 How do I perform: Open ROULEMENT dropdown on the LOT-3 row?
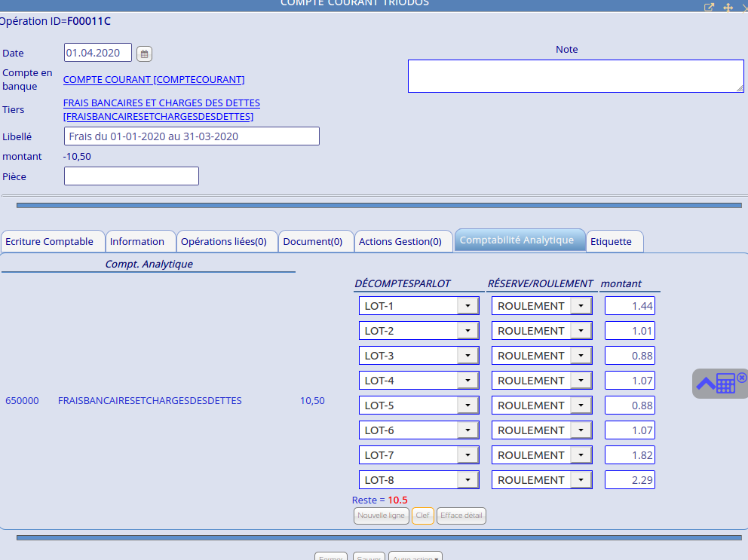[x=581, y=356]
